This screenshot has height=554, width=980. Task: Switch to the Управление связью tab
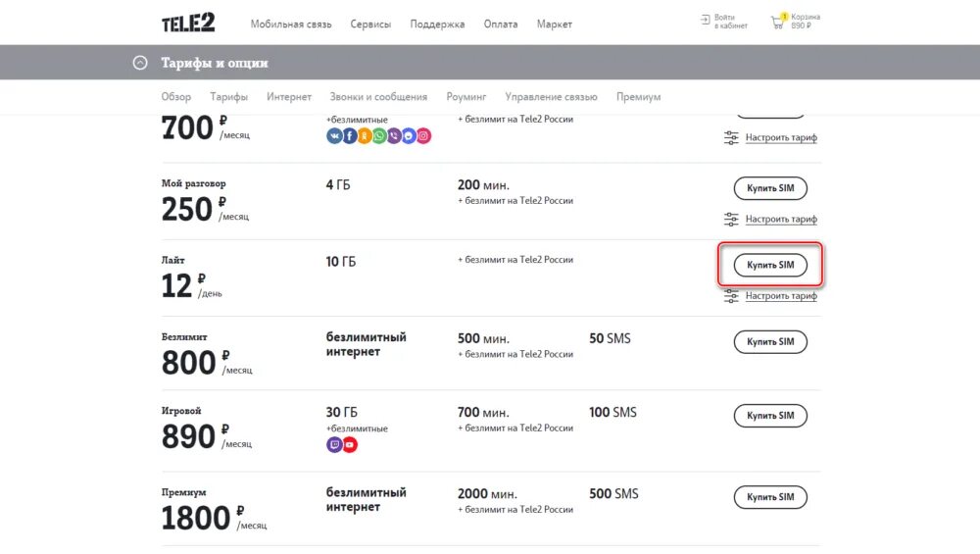click(x=551, y=97)
